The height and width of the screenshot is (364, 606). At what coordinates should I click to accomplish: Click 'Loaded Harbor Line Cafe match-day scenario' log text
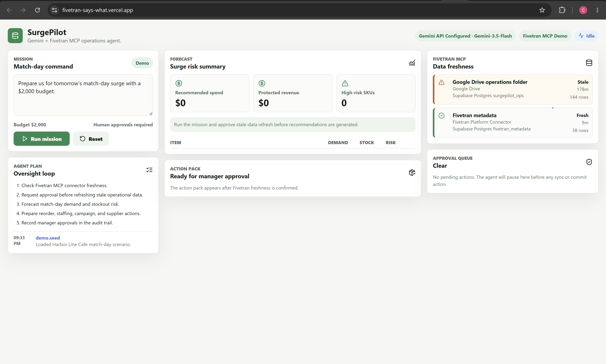coord(83,244)
